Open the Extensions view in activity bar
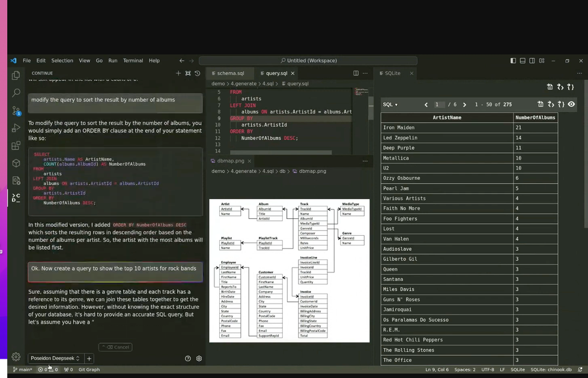 (16, 146)
